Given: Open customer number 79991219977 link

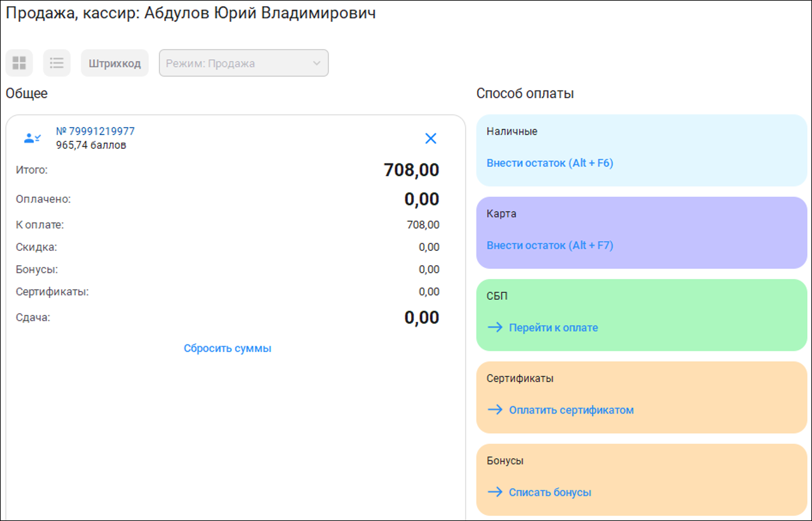Looking at the screenshot, I should 96,131.
